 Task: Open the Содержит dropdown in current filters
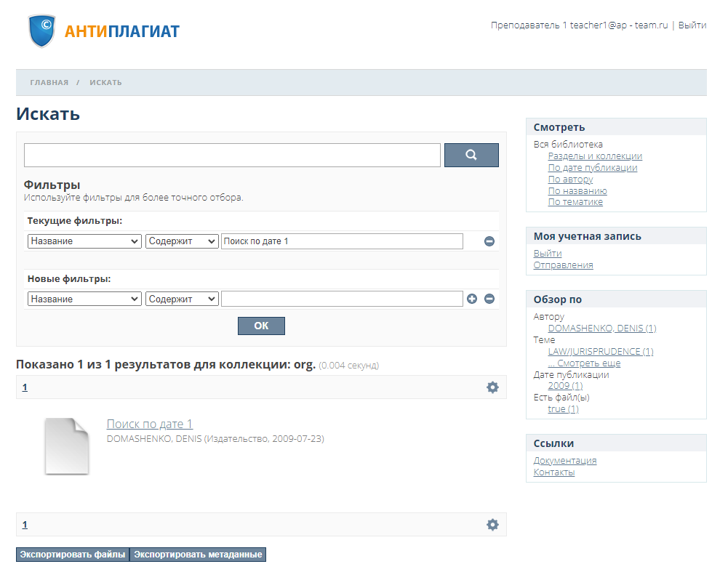(181, 241)
